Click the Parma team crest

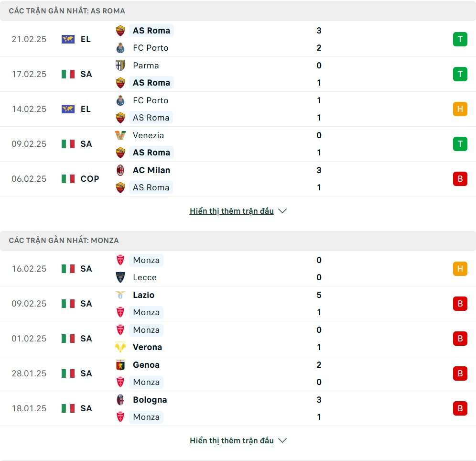pyautogui.click(x=120, y=66)
